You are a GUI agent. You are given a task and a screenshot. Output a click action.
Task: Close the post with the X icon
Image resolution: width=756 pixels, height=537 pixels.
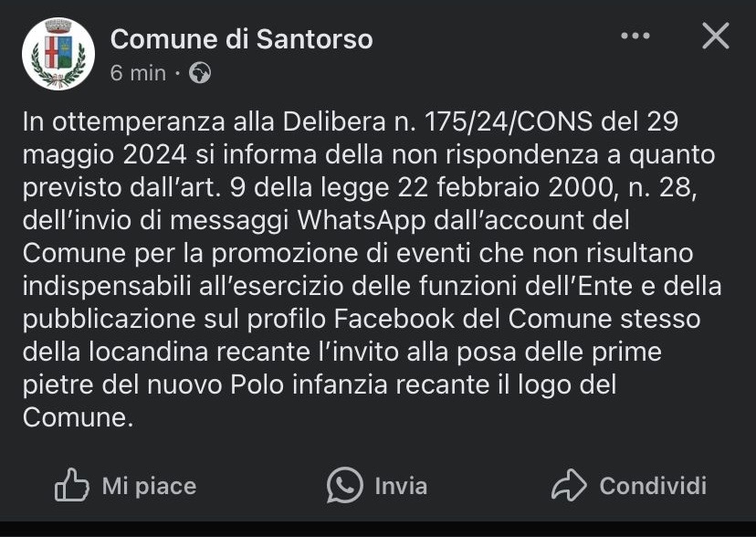(x=716, y=36)
